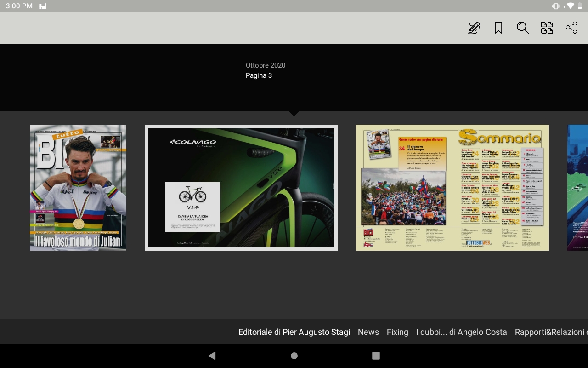Open search with the magnifier icon

523,28
